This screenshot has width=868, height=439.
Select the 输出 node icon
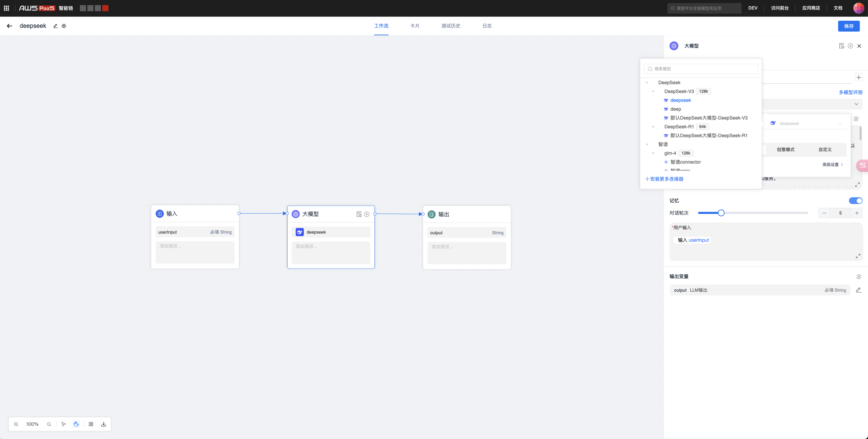tap(432, 214)
